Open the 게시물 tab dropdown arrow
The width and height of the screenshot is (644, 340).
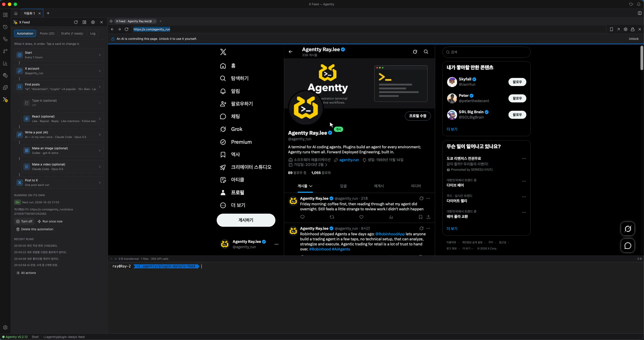(311, 186)
